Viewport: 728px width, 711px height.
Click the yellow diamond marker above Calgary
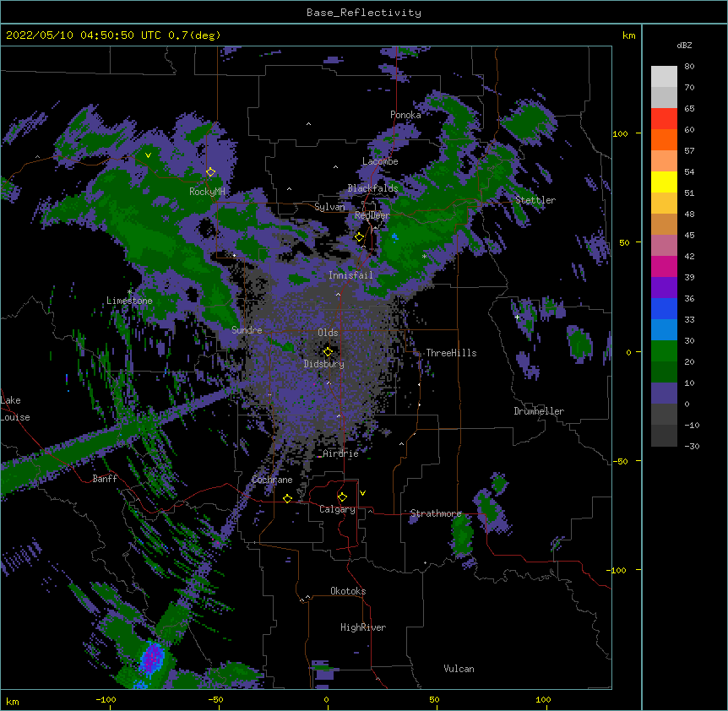point(342,497)
